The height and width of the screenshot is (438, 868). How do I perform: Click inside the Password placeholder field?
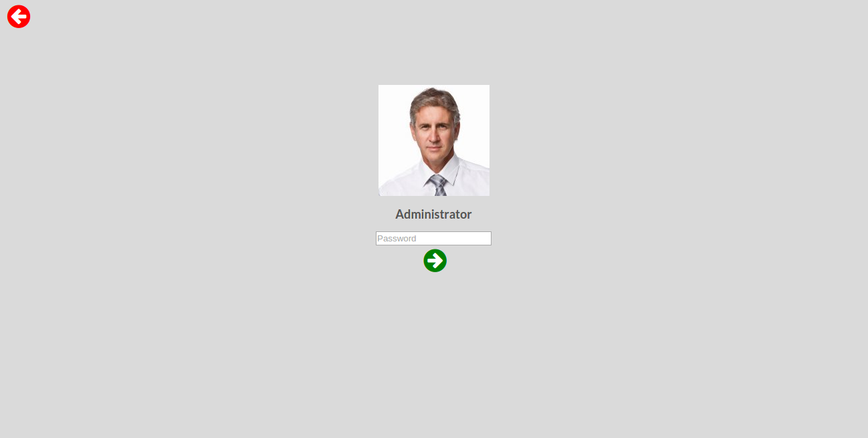pyautogui.click(x=433, y=238)
